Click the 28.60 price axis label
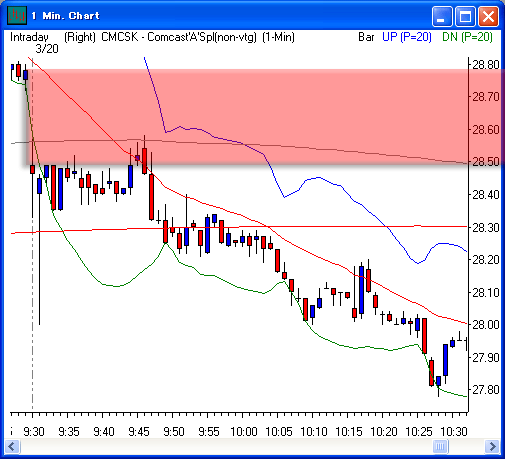The height and width of the screenshot is (459, 505). (x=486, y=130)
